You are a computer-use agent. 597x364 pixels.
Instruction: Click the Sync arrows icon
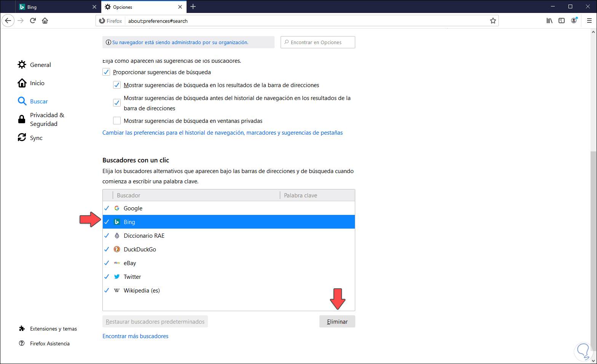(22, 137)
